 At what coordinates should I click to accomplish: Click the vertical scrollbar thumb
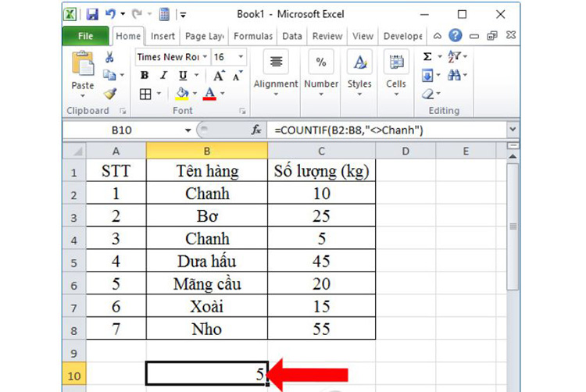[x=513, y=226]
